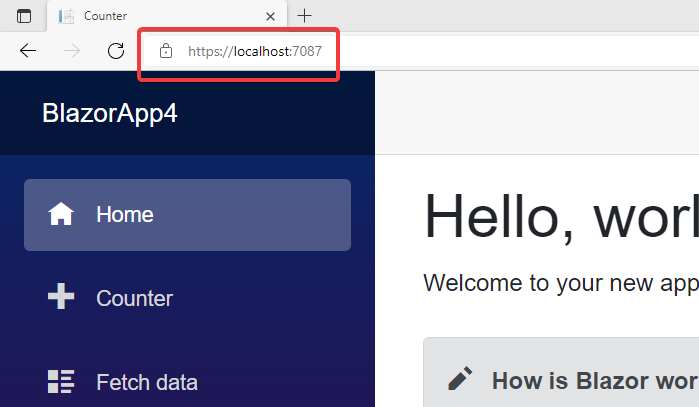Image resolution: width=699 pixels, height=407 pixels.
Task: Click the browser forward arrow
Action: (x=72, y=51)
